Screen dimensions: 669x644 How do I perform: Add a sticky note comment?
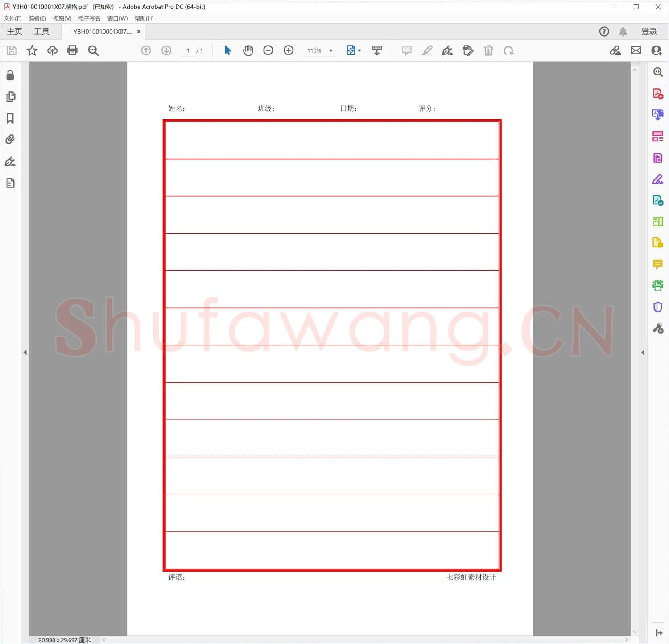[x=407, y=50]
